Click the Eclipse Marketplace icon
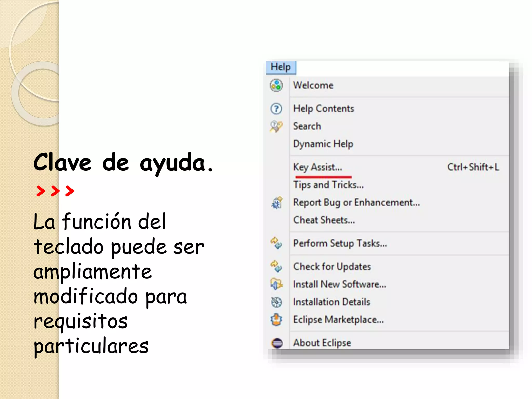 (276, 320)
